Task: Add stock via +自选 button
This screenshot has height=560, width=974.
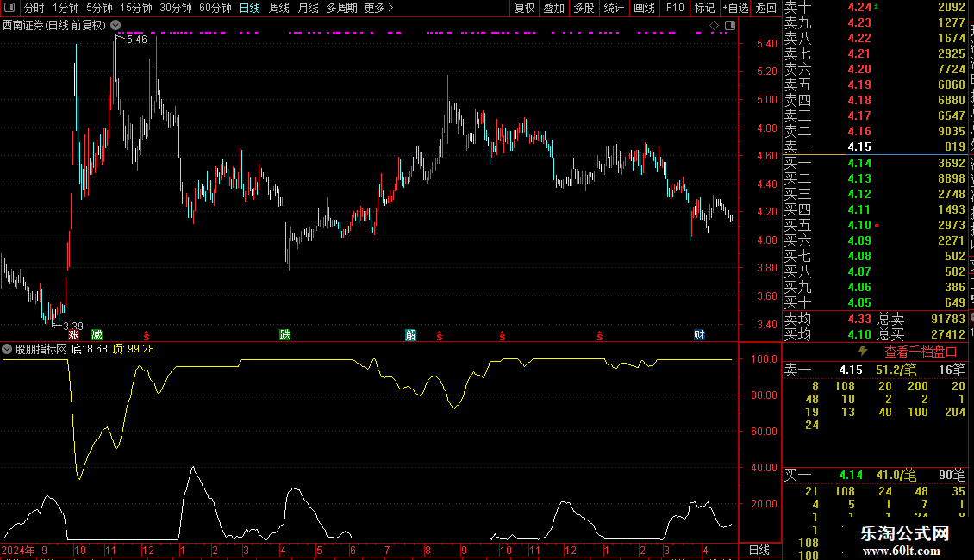Action: (x=736, y=8)
